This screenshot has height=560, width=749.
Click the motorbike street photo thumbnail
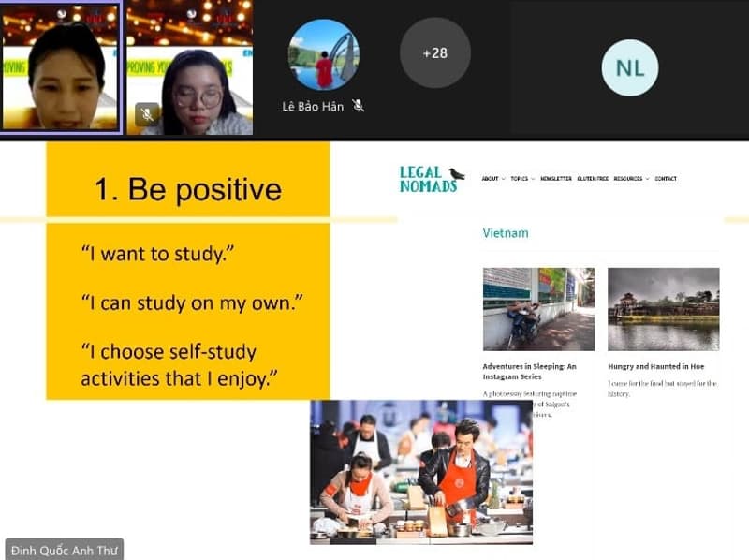(538, 309)
